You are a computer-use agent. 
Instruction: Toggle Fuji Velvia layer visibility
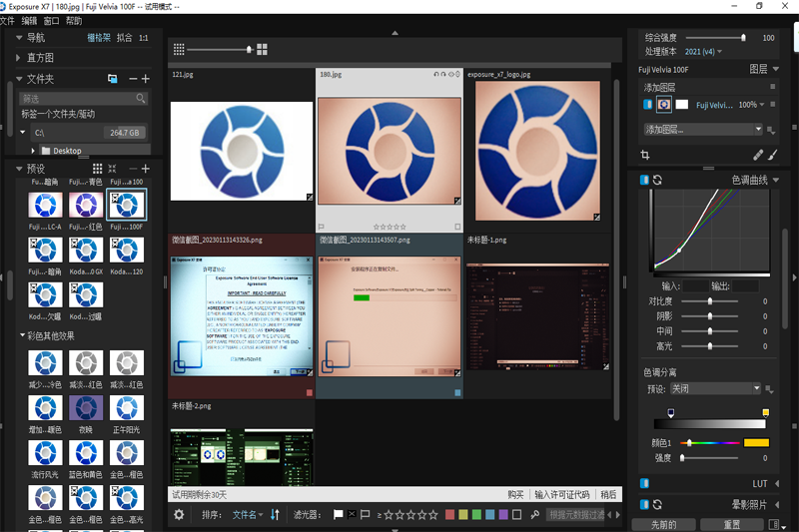(646, 104)
